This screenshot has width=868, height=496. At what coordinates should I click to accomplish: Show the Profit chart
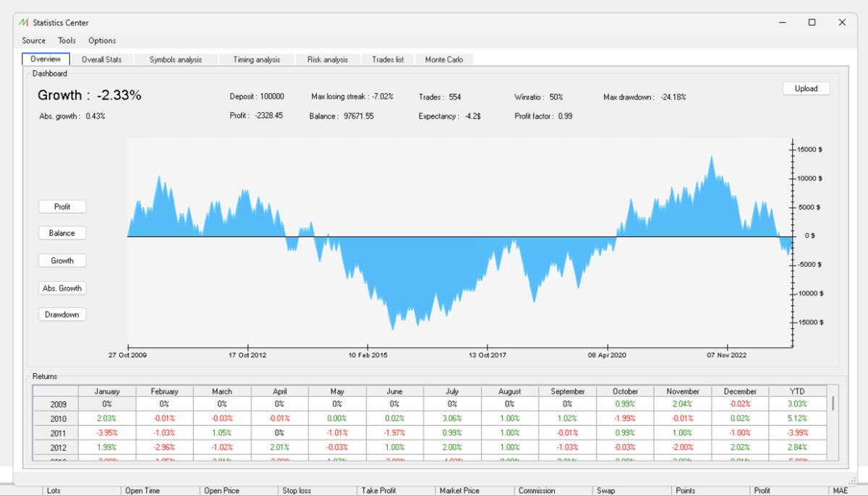click(x=62, y=207)
